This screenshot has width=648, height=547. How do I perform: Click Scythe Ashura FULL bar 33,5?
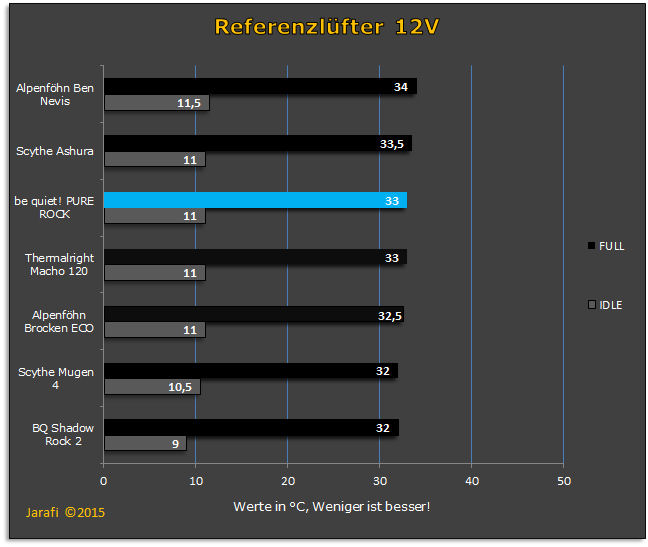(x=258, y=143)
